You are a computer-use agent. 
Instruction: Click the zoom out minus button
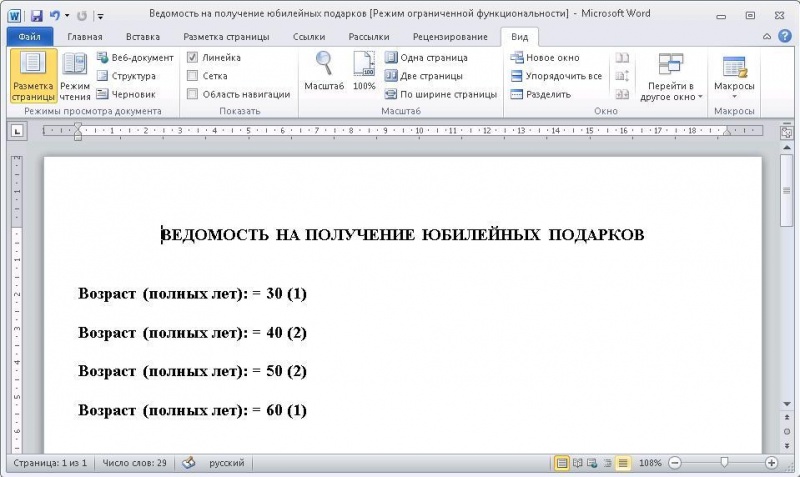[x=674, y=463]
